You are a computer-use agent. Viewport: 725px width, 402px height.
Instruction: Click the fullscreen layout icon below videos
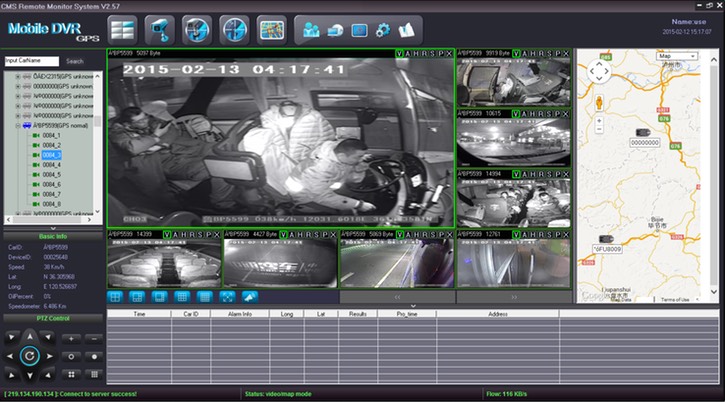coord(227,297)
